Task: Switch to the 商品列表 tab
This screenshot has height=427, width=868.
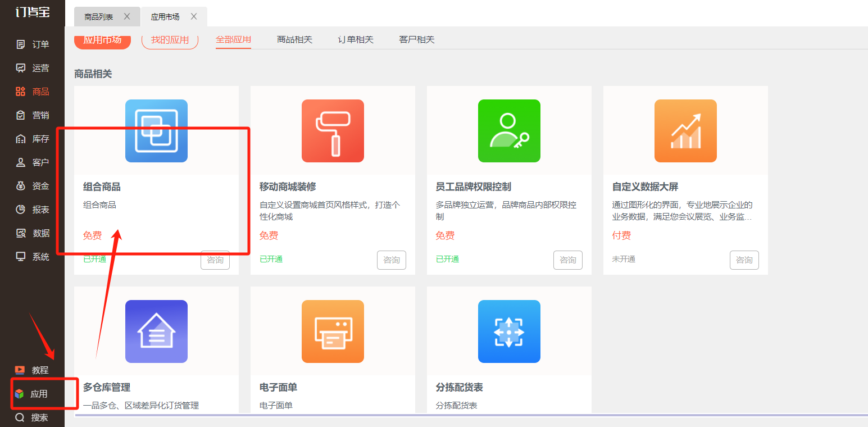Action: [x=99, y=17]
